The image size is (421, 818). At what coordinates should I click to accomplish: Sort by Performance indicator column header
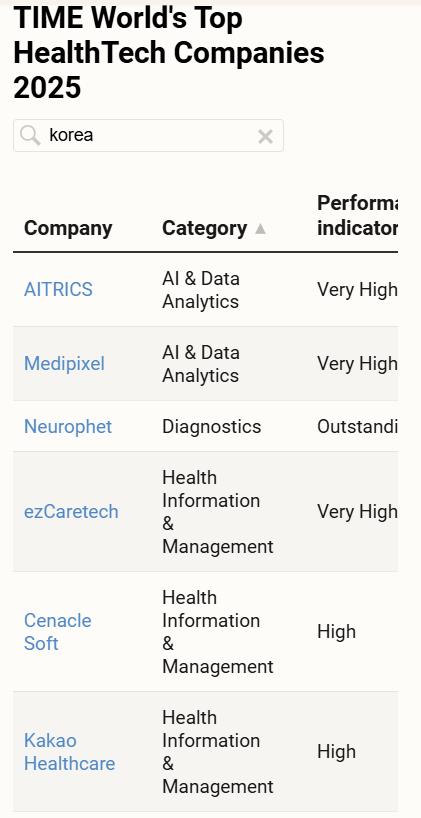[x=357, y=216]
